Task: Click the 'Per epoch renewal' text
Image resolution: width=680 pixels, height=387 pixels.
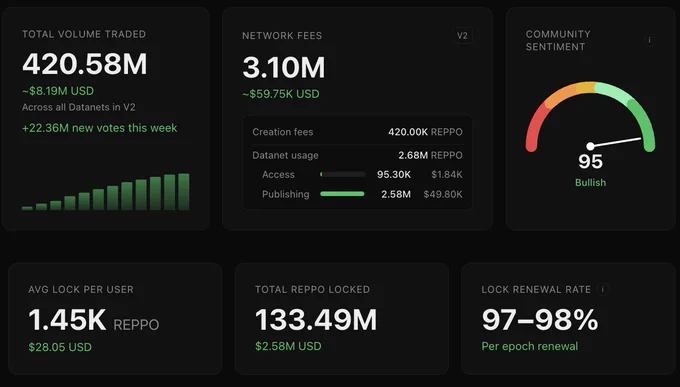Action: click(x=530, y=346)
